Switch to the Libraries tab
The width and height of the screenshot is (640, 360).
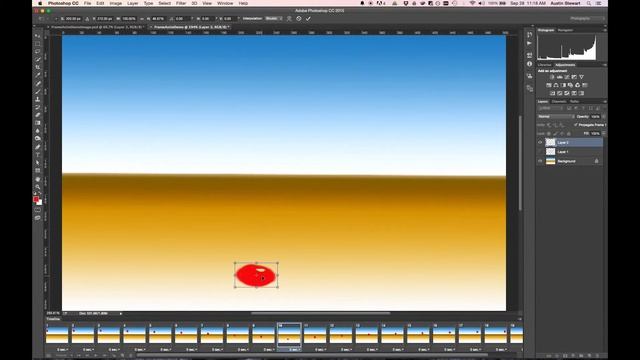[x=544, y=65]
